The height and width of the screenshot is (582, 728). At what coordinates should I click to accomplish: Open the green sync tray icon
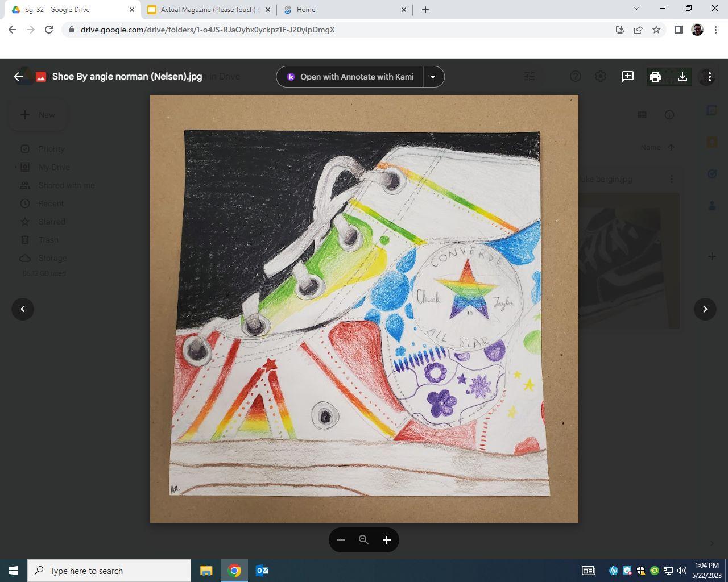click(655, 571)
